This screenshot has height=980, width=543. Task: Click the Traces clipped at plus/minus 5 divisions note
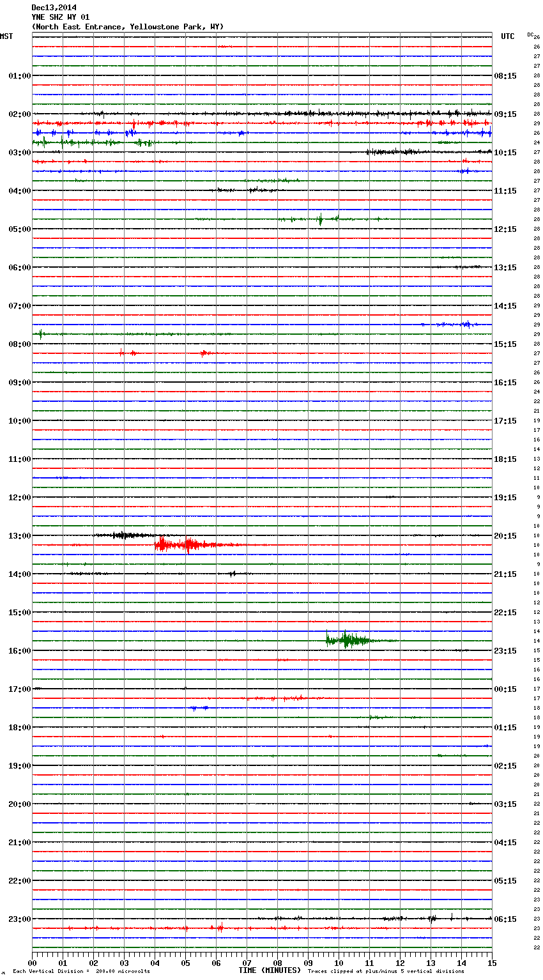point(386,972)
